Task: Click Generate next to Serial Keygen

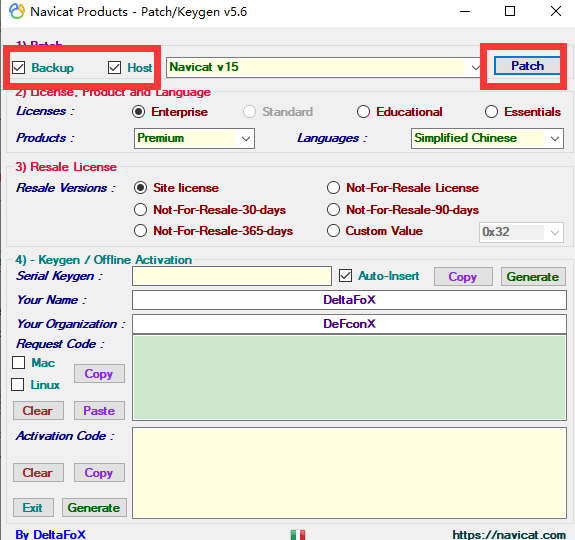Action: [533, 276]
